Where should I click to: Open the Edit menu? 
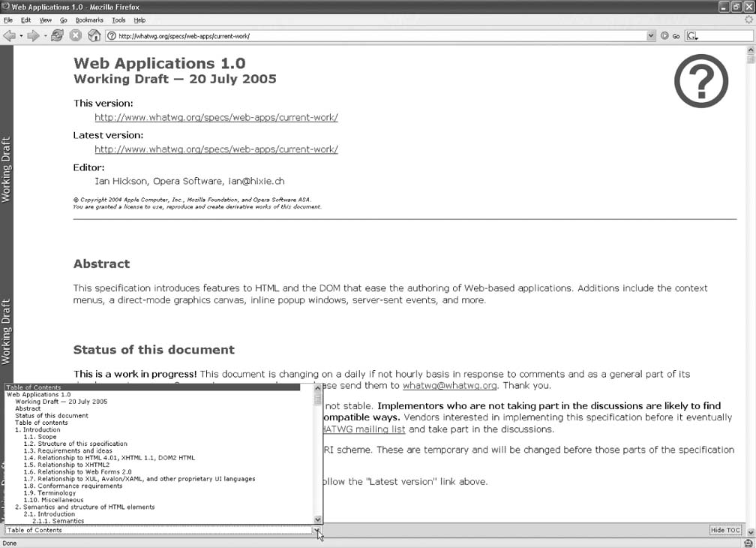coord(25,20)
